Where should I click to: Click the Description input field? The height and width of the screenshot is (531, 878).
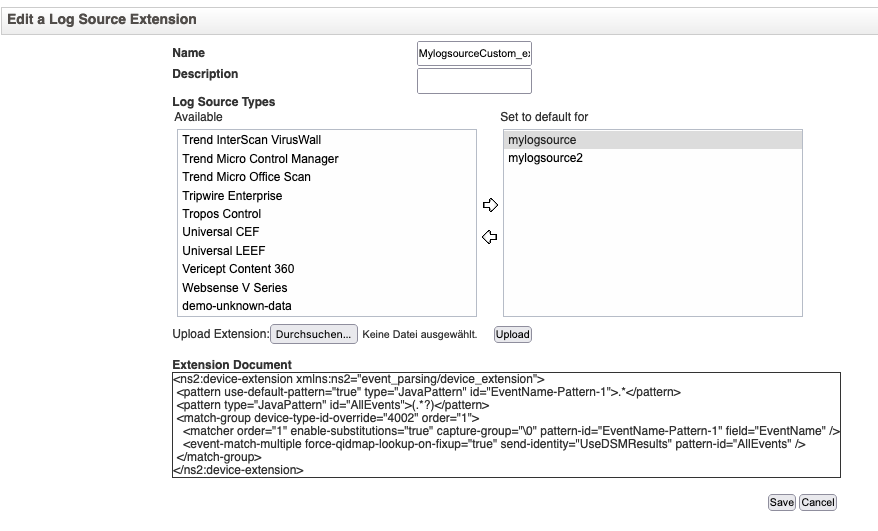[x=474, y=81]
